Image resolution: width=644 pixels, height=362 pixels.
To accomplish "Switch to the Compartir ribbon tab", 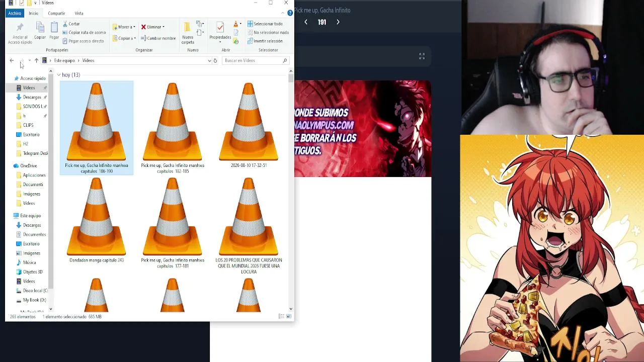I will [x=56, y=13].
